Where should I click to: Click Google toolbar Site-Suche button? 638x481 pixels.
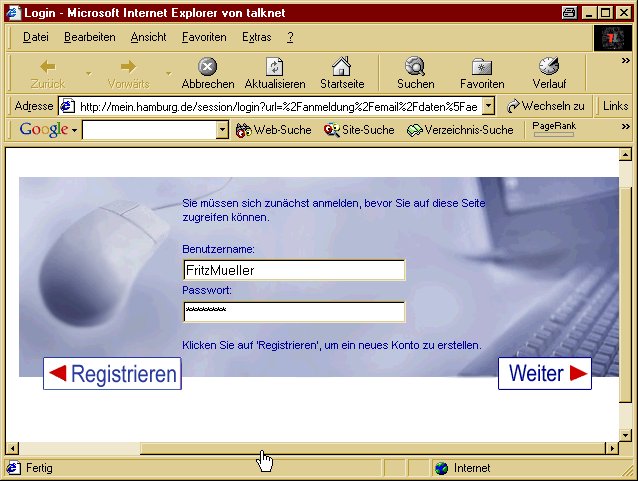pyautogui.click(x=359, y=130)
